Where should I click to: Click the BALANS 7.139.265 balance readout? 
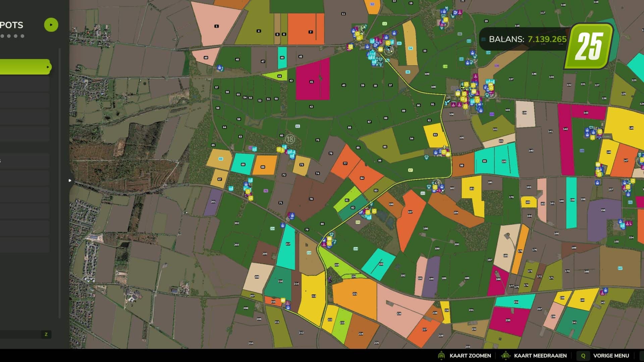click(x=528, y=39)
